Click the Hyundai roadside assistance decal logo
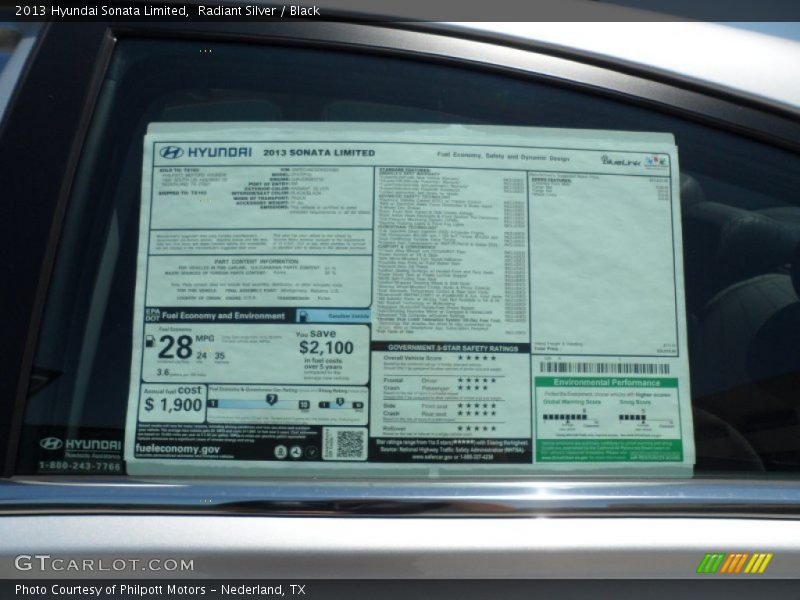The image size is (800, 600). (51, 443)
